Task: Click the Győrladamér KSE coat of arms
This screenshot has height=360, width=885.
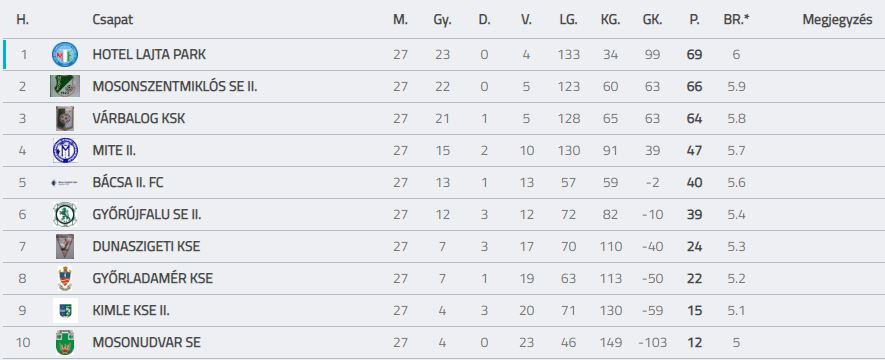Action: [x=65, y=279]
